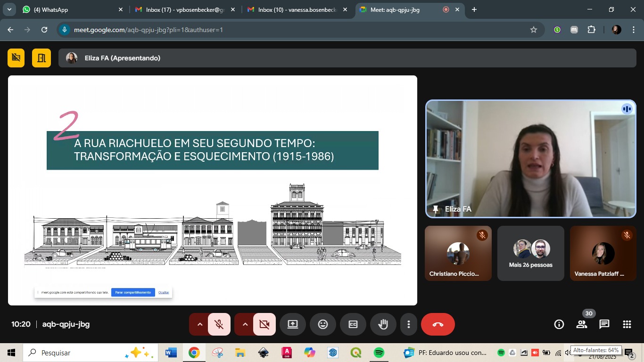Viewport: 644px width, 362px height.
Task: Expand audio settings arrow beside microphone
Action: [199, 324]
